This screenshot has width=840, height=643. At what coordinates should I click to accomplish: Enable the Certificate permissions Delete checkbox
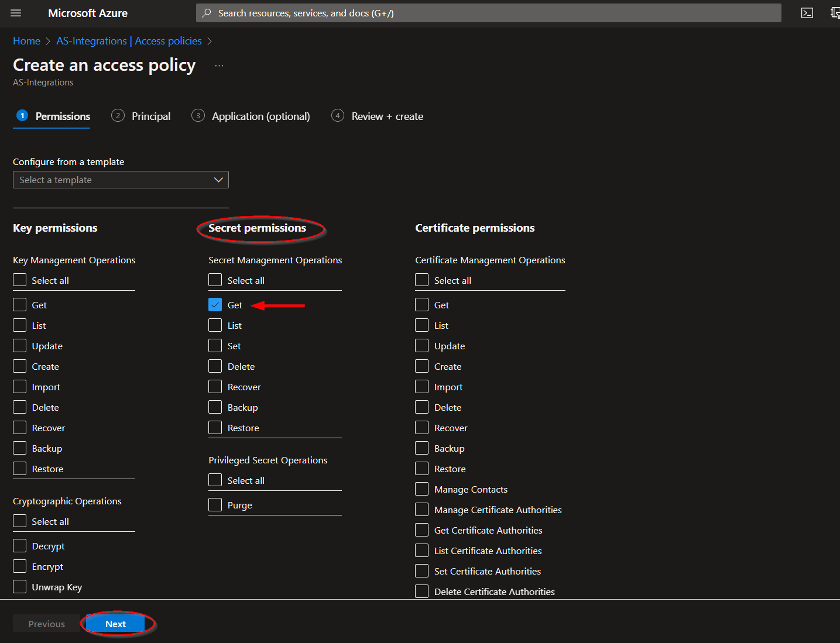click(422, 407)
